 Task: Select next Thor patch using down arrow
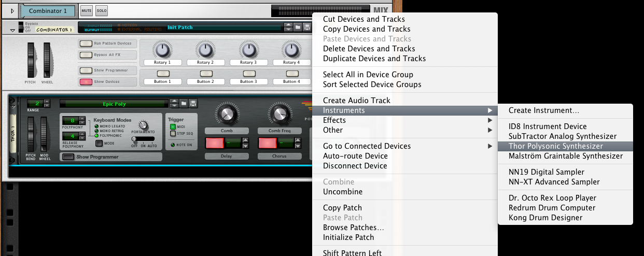pos(175,106)
